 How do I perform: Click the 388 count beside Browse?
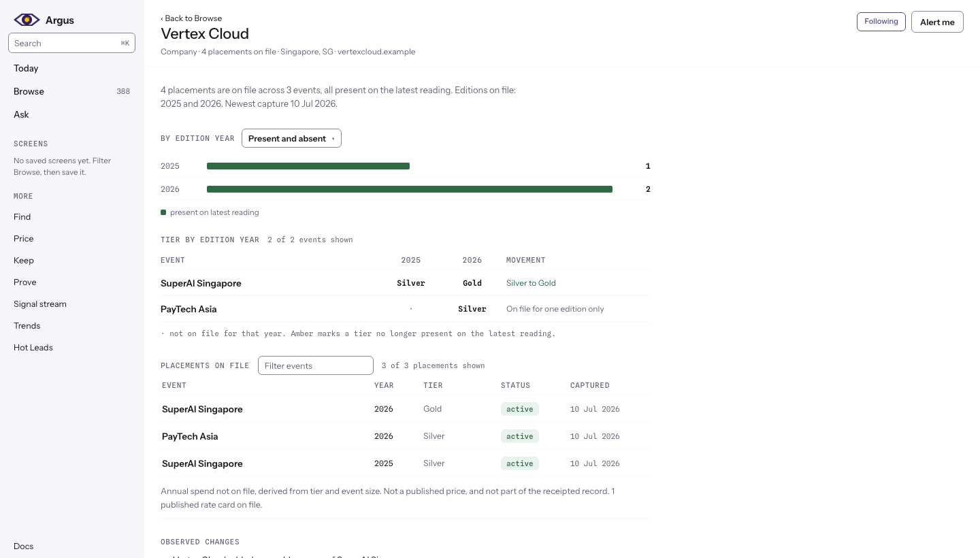[x=123, y=91]
